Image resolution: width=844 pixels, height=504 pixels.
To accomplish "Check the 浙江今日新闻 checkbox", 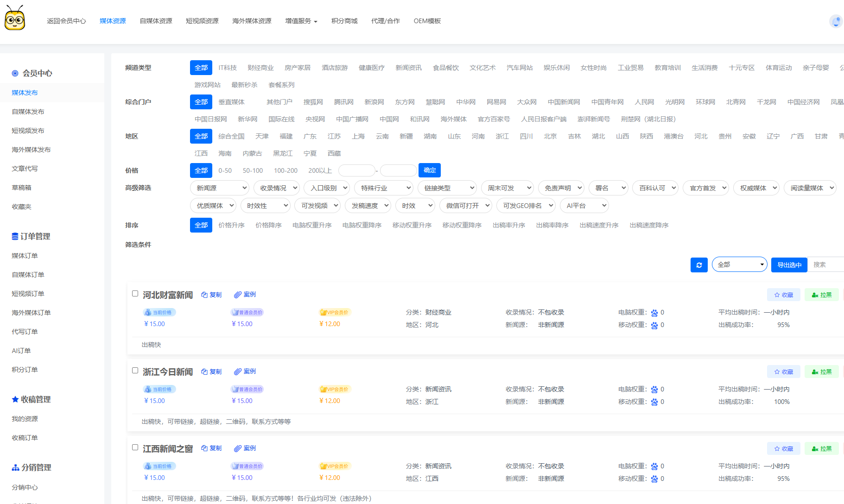I will point(135,370).
